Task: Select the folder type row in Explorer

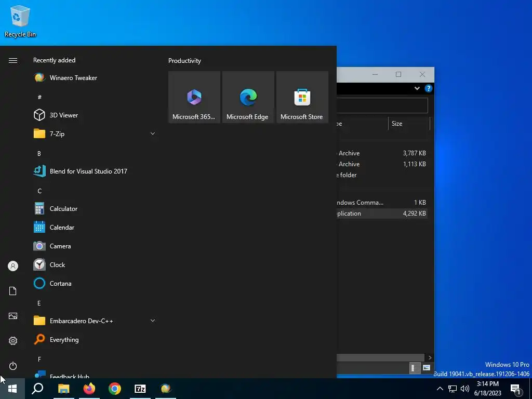Action: tap(382, 175)
